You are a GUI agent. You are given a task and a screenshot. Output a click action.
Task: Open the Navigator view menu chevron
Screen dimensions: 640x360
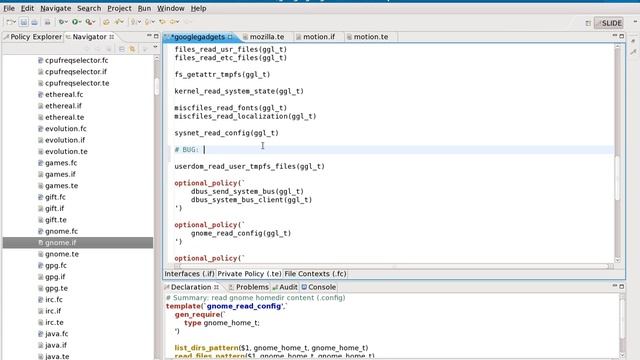(x=155, y=48)
